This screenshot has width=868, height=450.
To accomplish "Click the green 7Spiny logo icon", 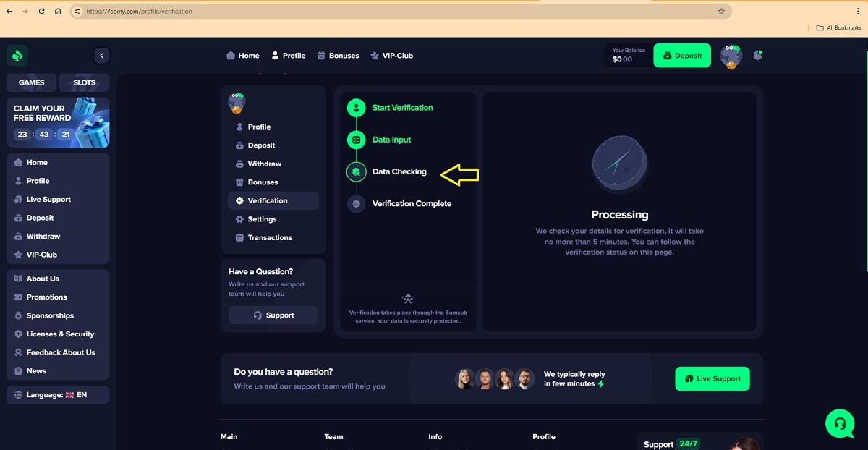I will [x=17, y=56].
